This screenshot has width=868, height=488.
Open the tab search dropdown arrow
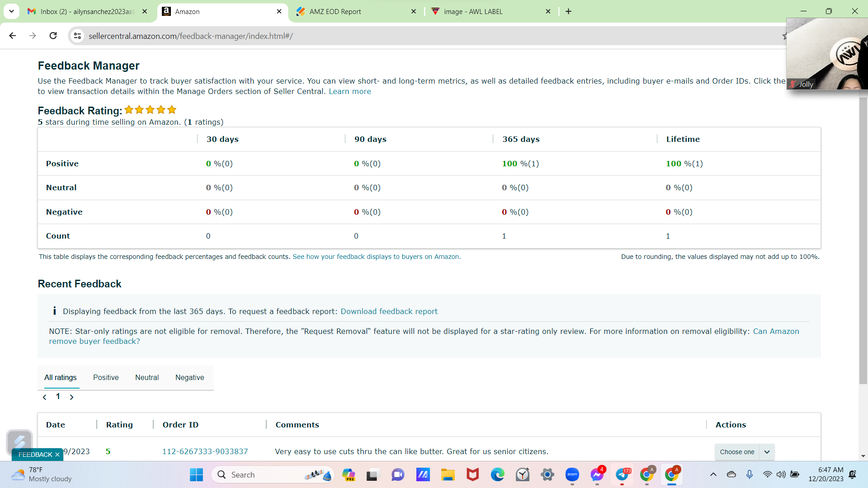coord(11,11)
